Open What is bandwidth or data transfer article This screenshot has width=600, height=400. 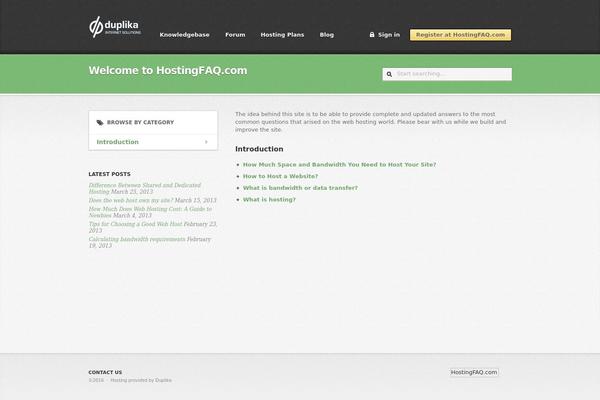coord(300,188)
